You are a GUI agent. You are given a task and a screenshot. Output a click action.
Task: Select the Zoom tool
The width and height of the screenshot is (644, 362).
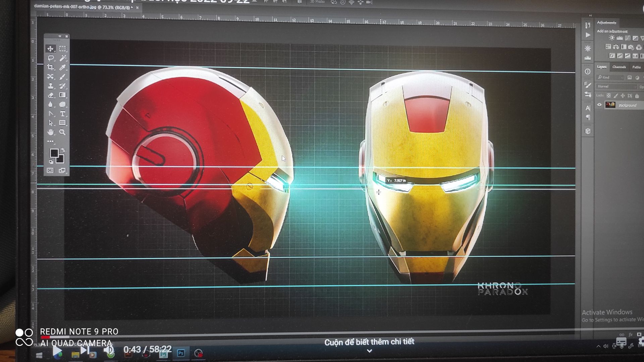tap(62, 132)
